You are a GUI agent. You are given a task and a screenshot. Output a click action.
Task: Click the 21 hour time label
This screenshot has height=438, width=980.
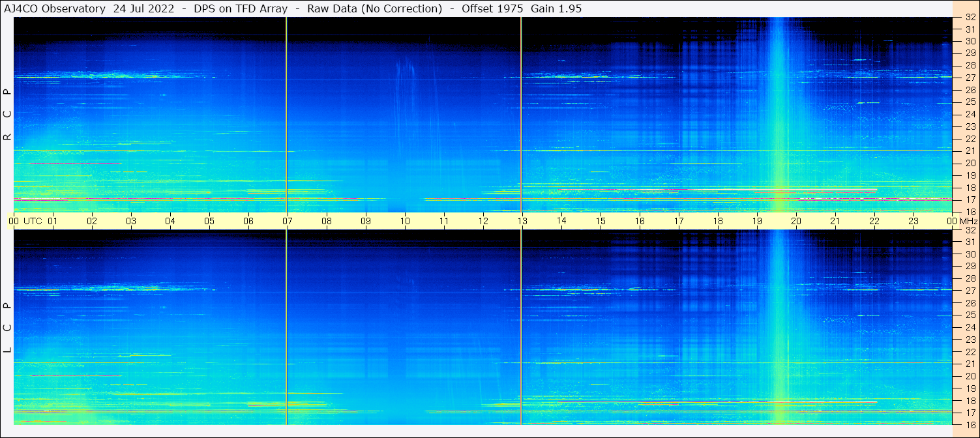click(835, 221)
